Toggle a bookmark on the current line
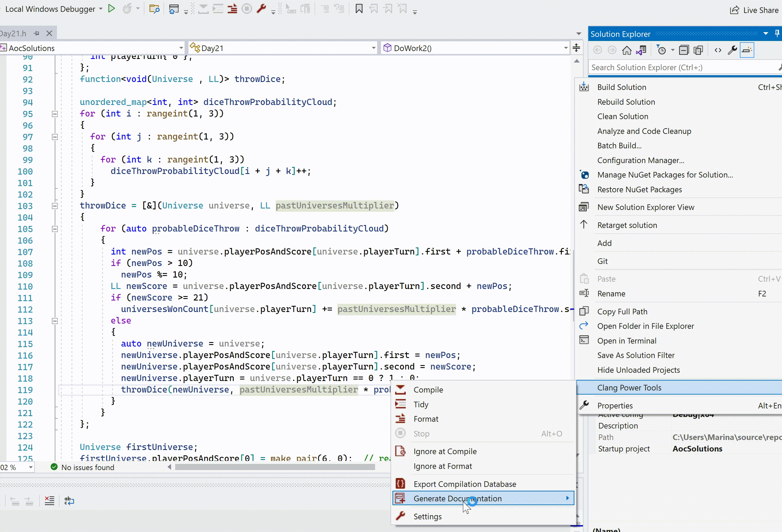 point(359,9)
